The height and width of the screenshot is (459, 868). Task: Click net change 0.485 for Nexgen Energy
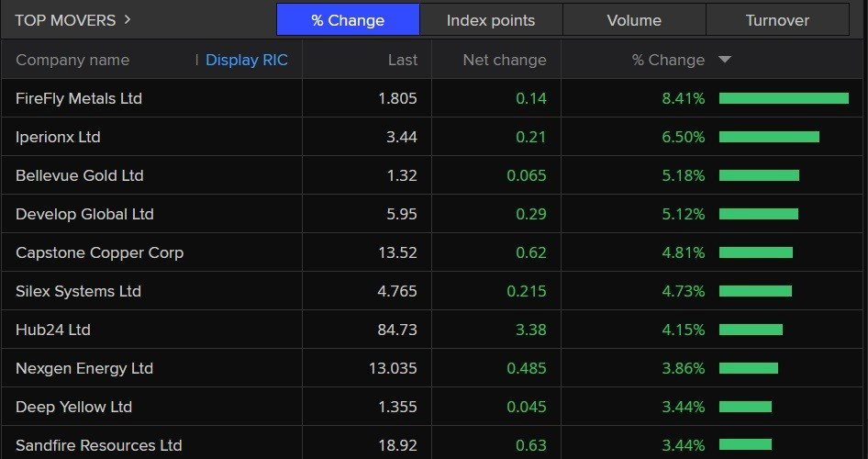[x=527, y=368]
